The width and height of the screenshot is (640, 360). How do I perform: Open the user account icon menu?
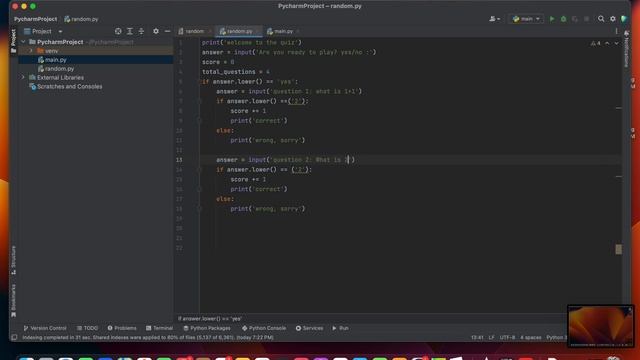click(494, 19)
